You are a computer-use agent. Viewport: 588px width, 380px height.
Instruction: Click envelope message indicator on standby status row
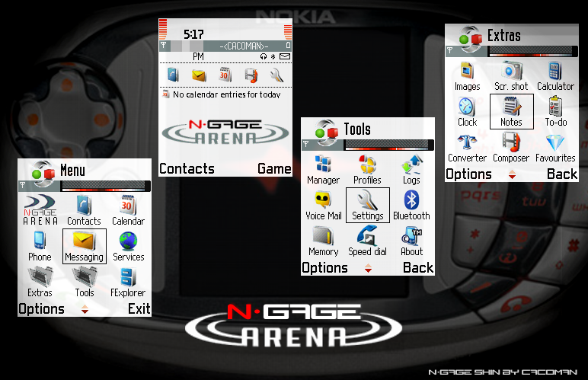285,56
